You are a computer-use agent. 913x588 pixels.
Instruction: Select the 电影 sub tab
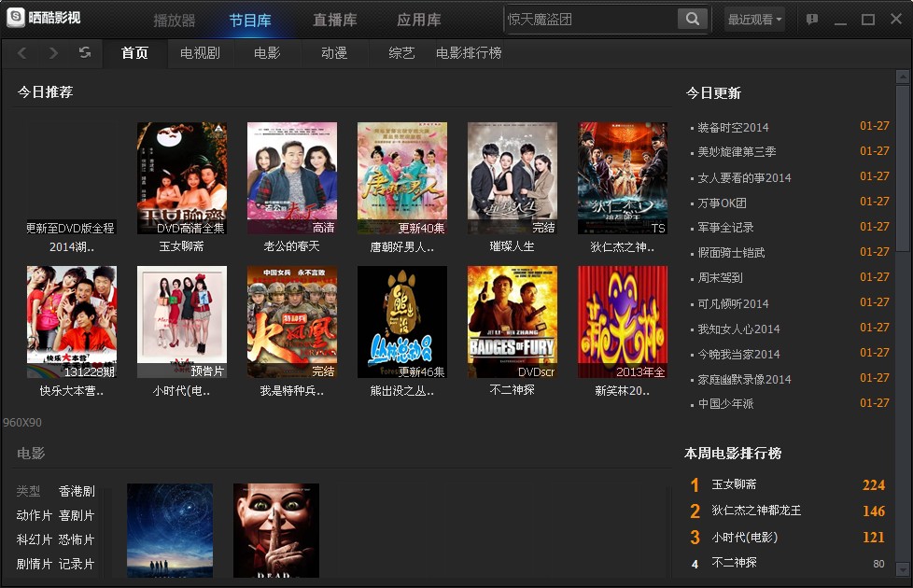(x=267, y=53)
